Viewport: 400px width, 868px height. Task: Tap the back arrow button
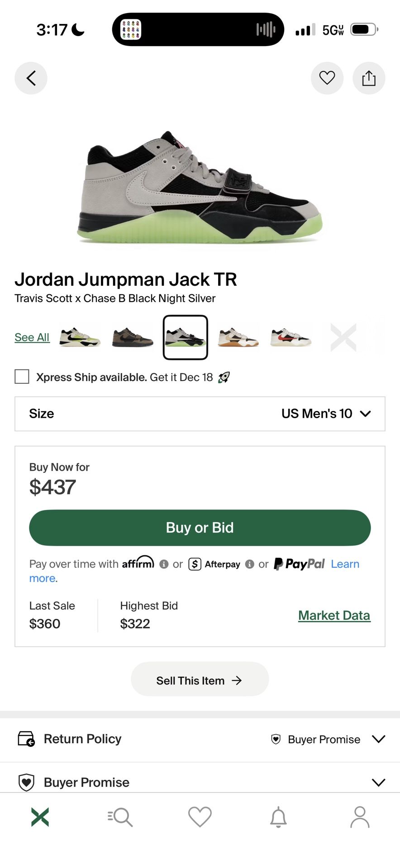point(31,78)
